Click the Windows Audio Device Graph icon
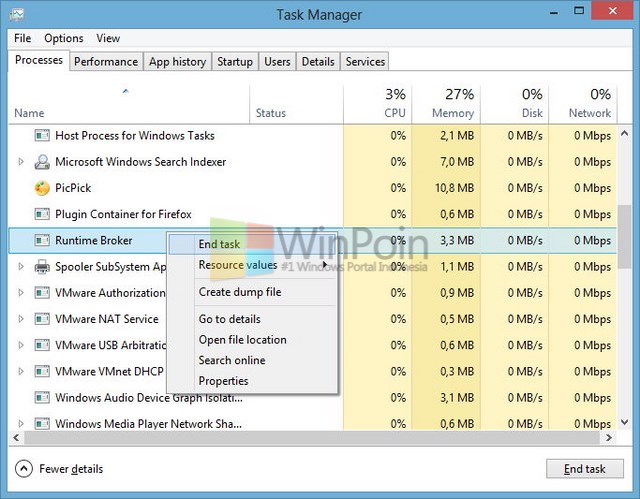 (x=42, y=397)
